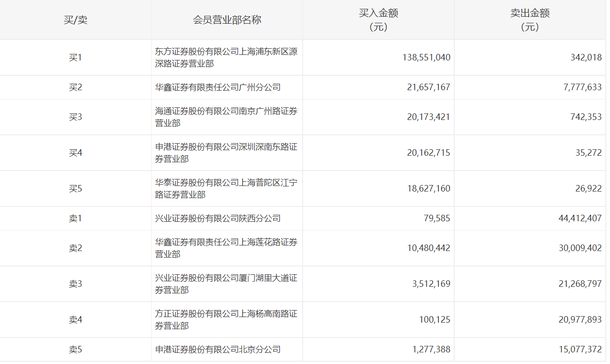The width and height of the screenshot is (610, 364).
Task: Open 申港证券股份有限公司北京分公司 link
Action: [218, 350]
